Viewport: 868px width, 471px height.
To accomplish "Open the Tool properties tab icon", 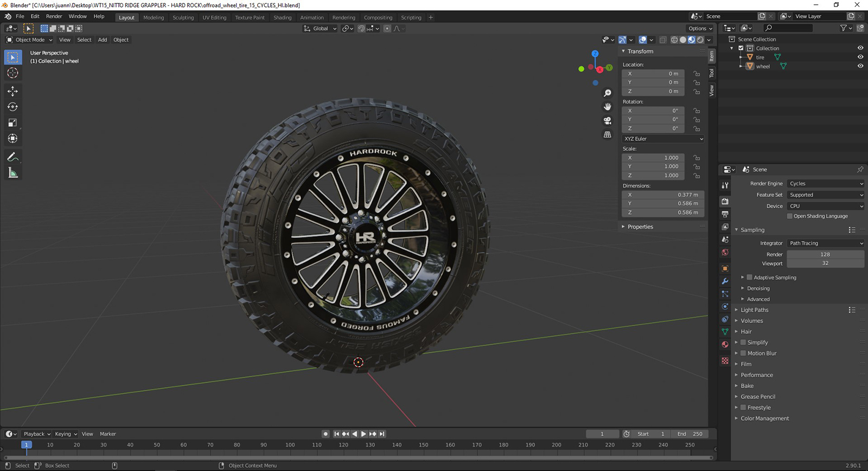I will point(725,185).
